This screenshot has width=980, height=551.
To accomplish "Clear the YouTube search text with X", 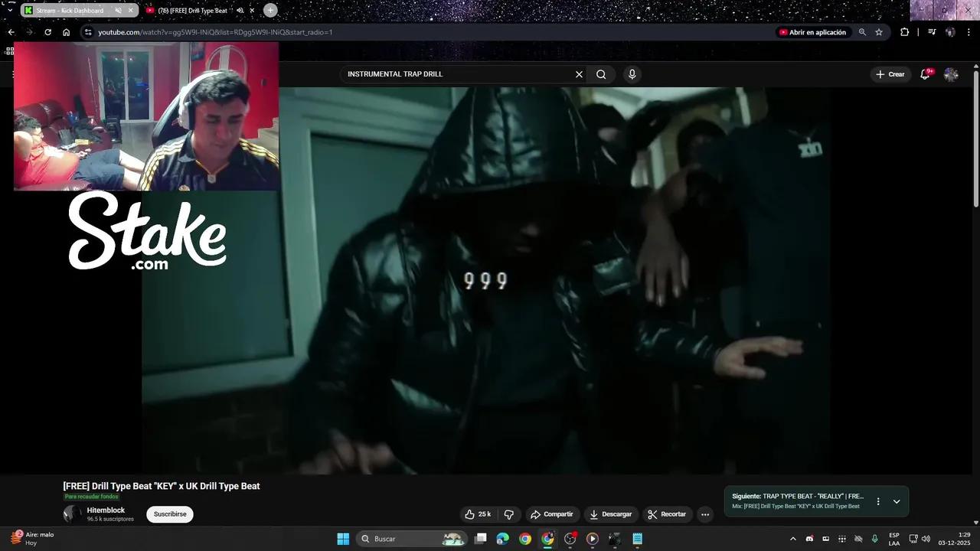I will [579, 74].
